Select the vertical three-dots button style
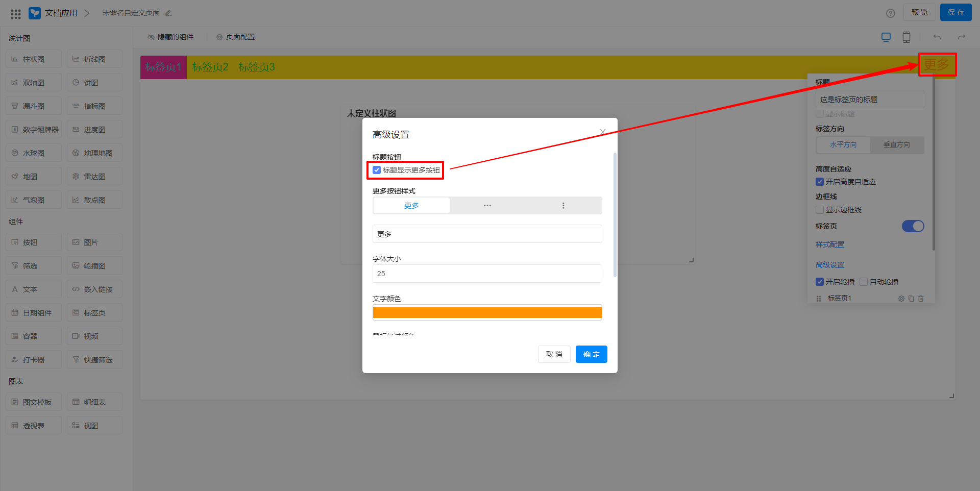 (563, 206)
